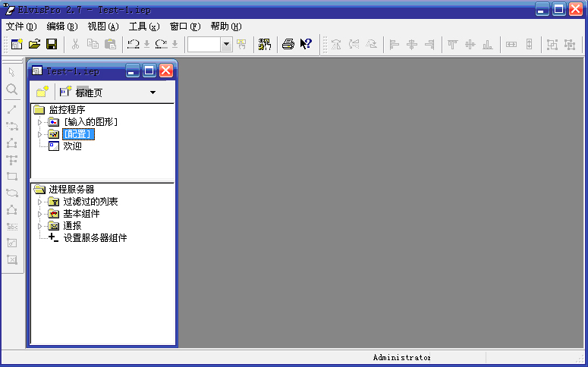Open the 文件 menu
The image size is (588, 367).
point(20,26)
